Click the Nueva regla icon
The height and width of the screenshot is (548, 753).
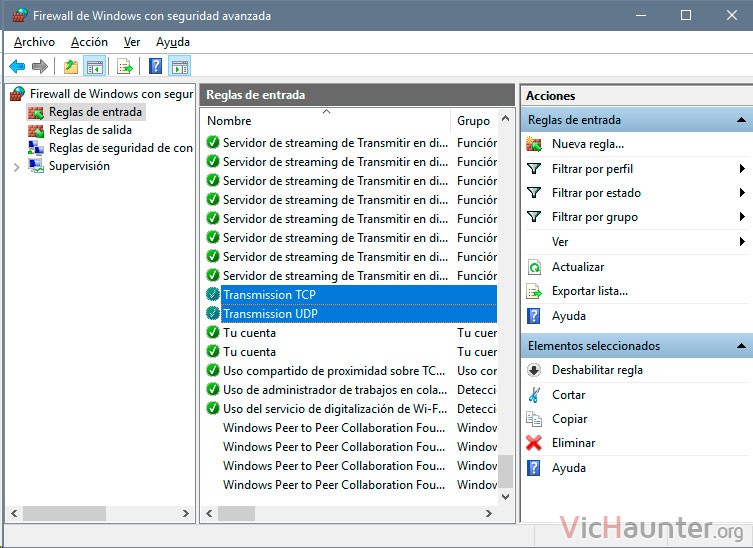pyautogui.click(x=534, y=144)
